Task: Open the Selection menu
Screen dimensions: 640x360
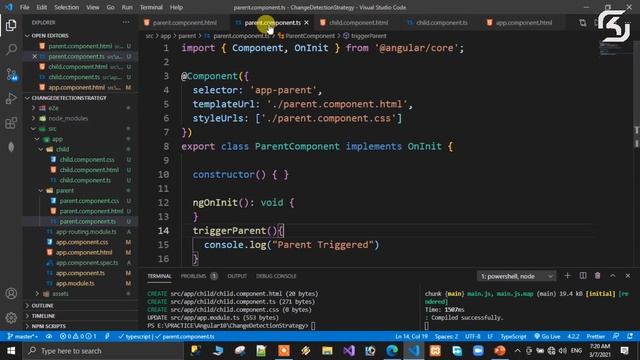Action: click(x=67, y=7)
